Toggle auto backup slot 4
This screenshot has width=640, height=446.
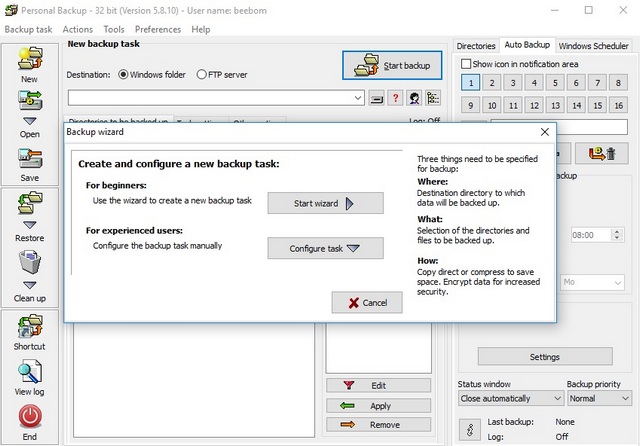(534, 83)
